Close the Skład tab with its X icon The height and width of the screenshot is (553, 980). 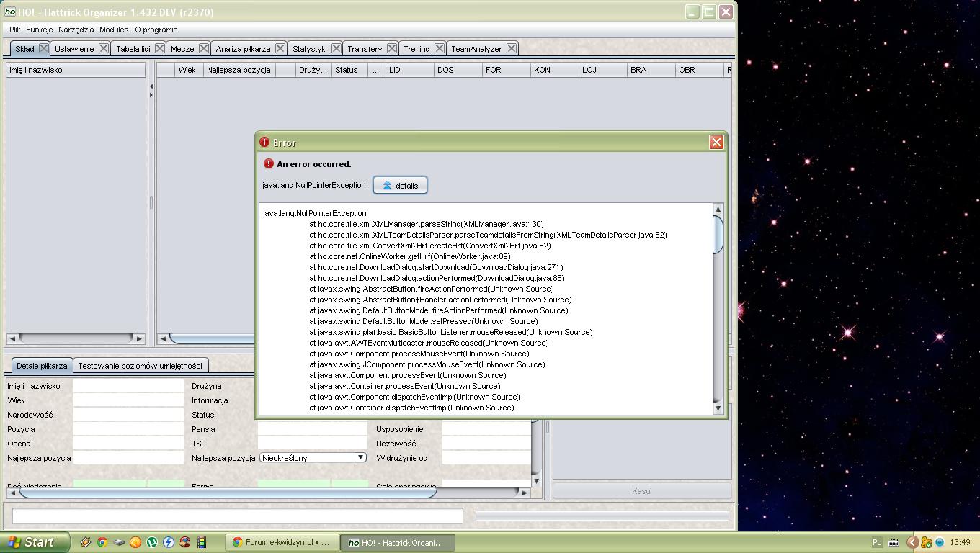click(43, 48)
